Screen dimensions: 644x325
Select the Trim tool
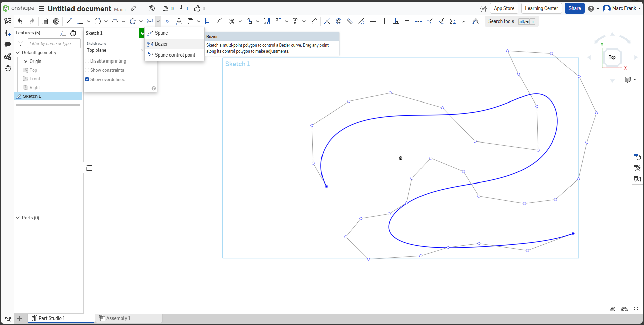point(232,21)
